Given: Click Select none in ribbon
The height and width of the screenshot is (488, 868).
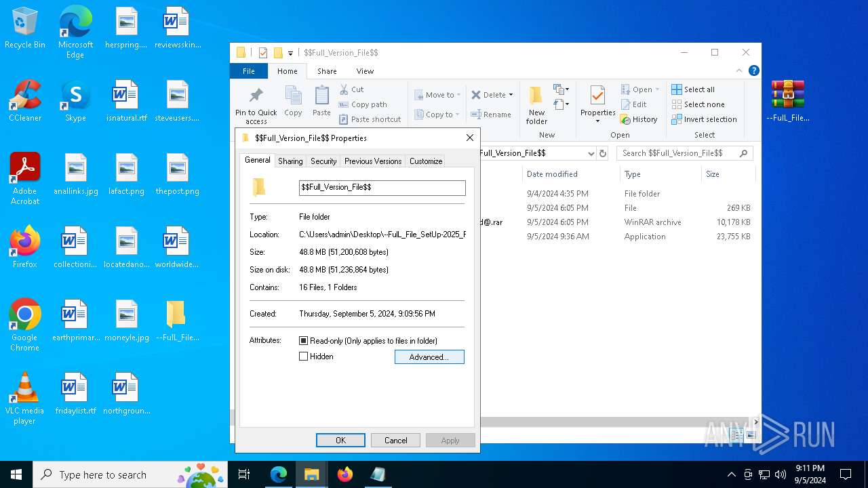Looking at the screenshot, I should point(698,104).
